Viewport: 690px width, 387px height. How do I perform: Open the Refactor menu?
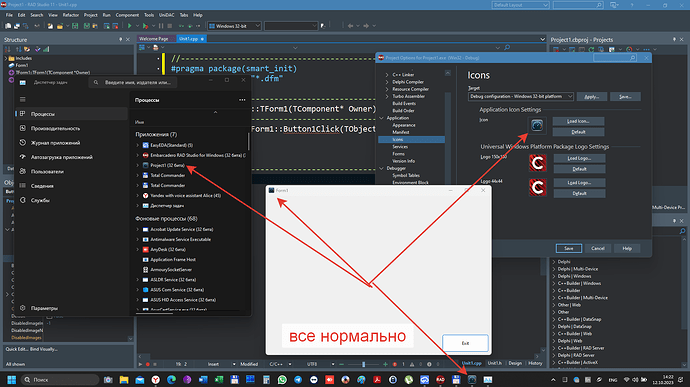[70, 15]
